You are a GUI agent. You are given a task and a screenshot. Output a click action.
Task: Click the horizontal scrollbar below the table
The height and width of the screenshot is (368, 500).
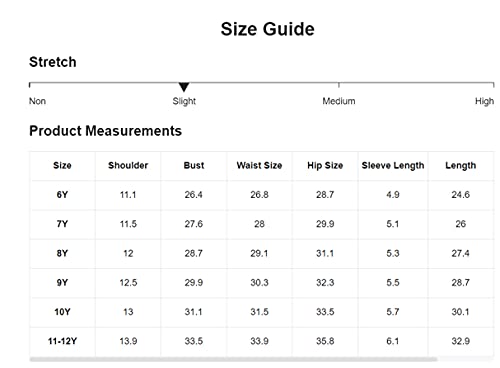coord(233,359)
